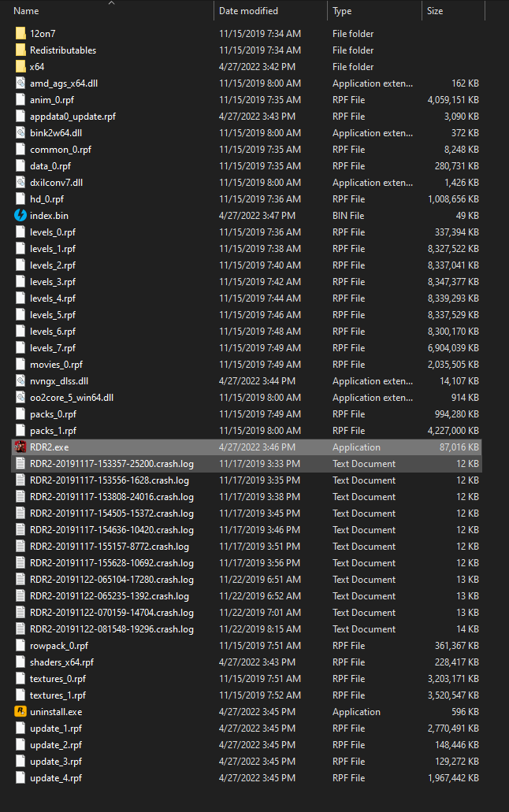This screenshot has width=509, height=812.
Task: Click the update_4.rpf file icon
Action: (x=20, y=778)
